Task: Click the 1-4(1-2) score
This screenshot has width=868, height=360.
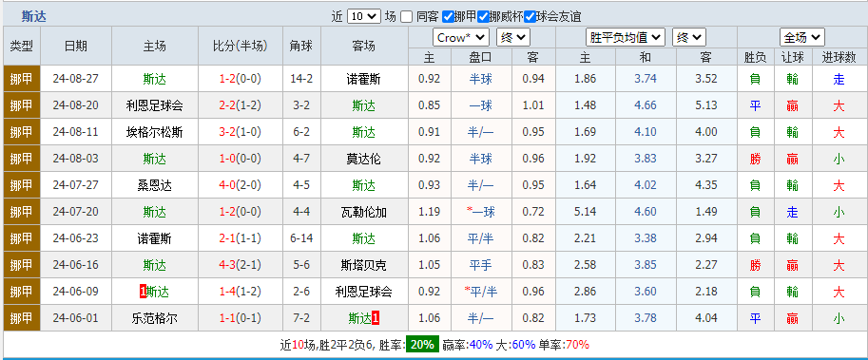Action: point(240,292)
